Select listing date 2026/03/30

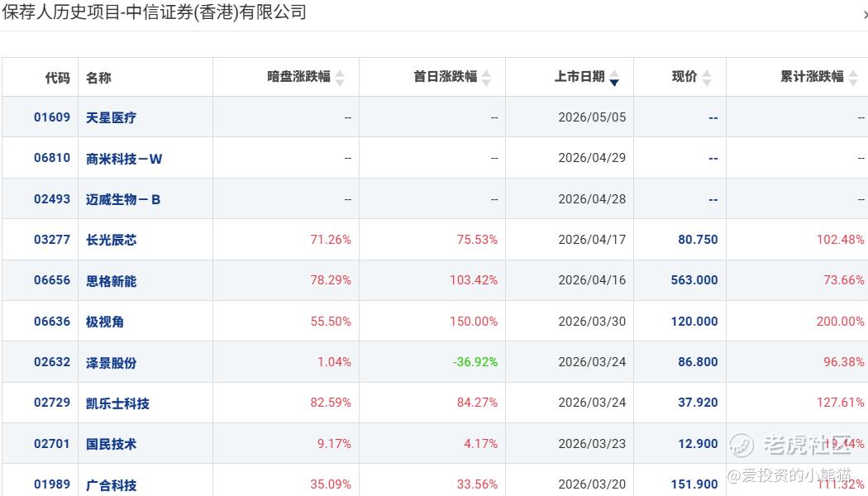tap(592, 322)
